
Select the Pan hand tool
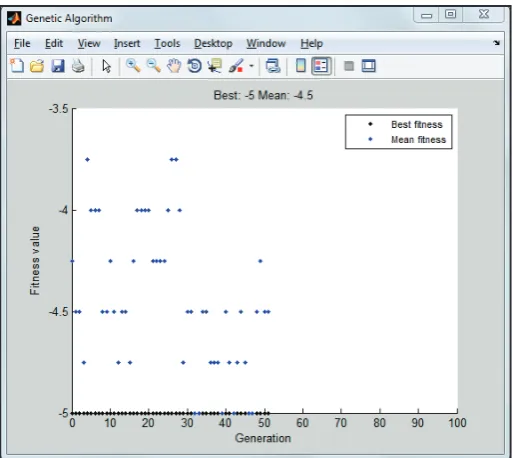click(174, 66)
